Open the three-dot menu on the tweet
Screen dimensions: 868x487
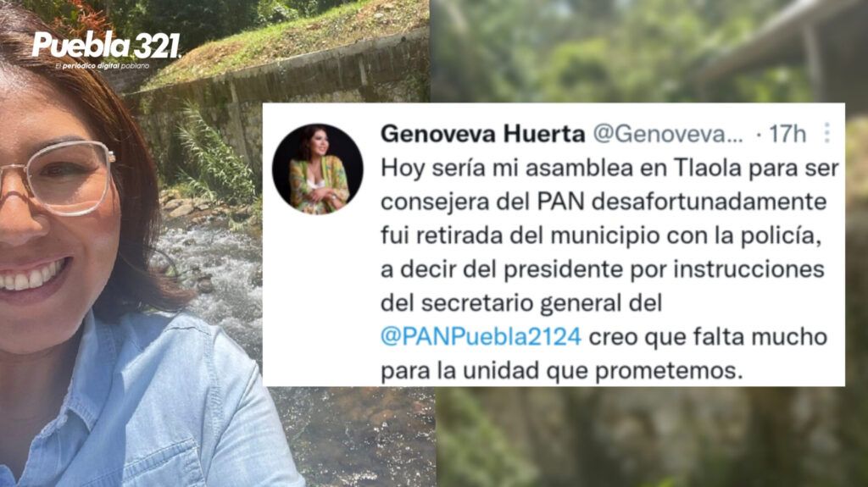point(827,133)
